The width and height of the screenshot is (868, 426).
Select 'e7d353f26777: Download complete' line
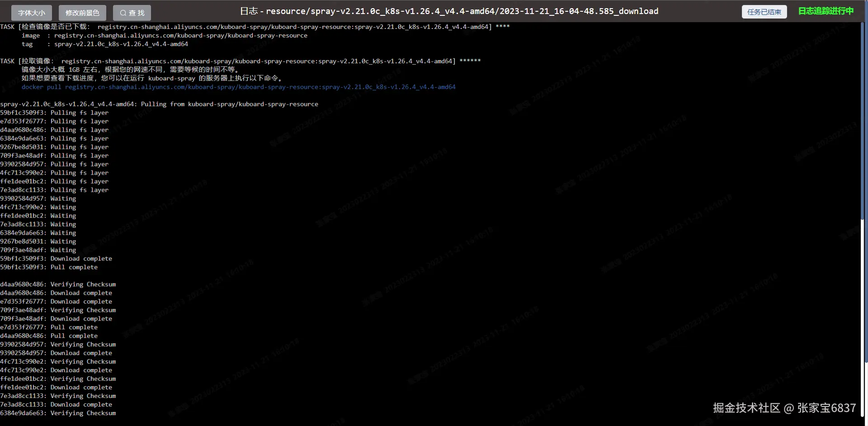[56, 302]
